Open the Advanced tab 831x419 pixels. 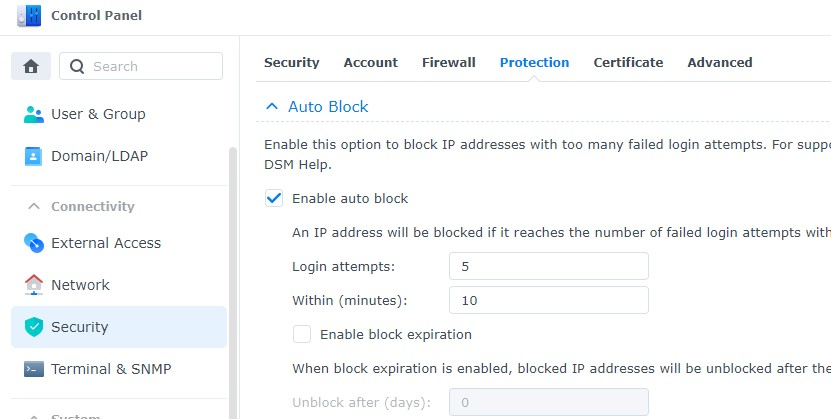719,62
